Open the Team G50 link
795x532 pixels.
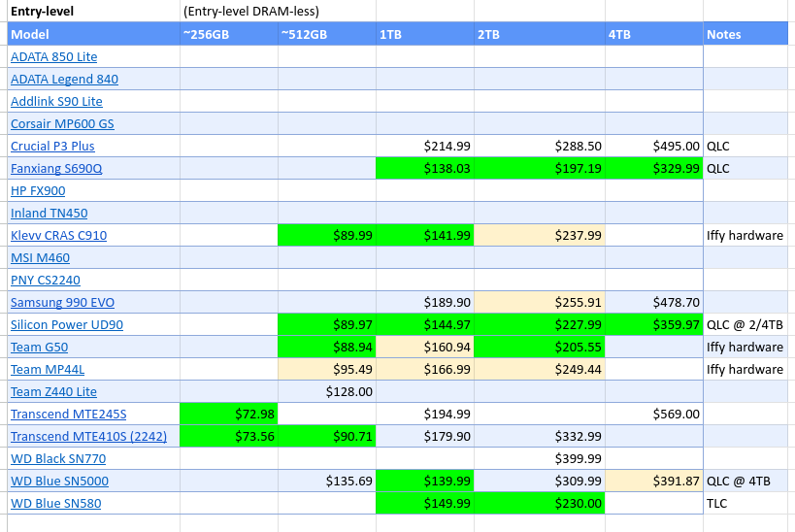39,347
